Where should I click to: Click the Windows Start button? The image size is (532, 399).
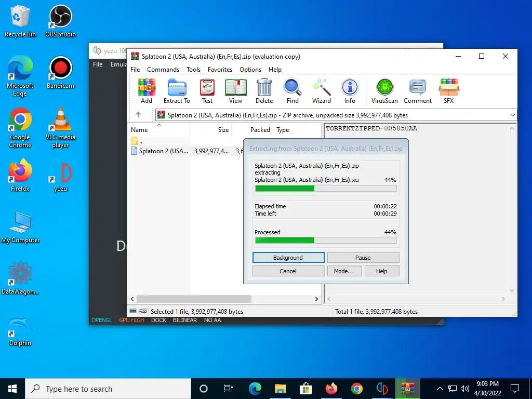point(12,389)
